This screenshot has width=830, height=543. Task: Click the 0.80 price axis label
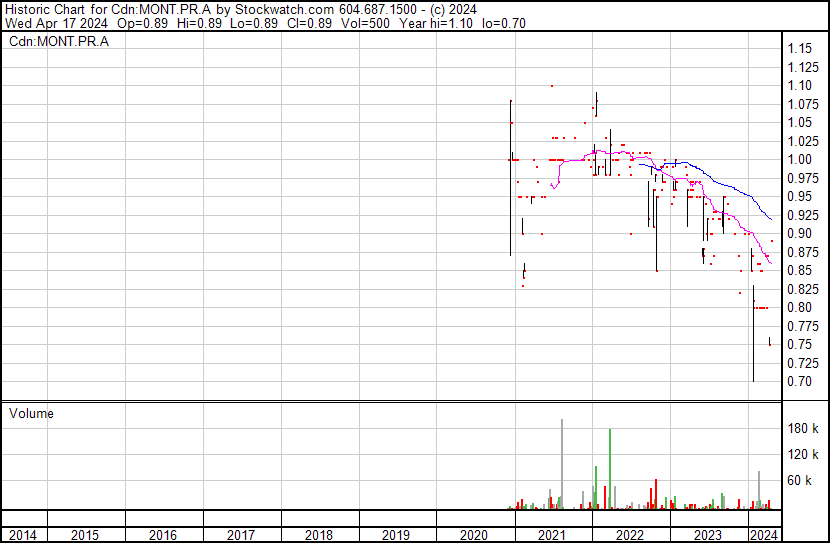[x=799, y=307]
